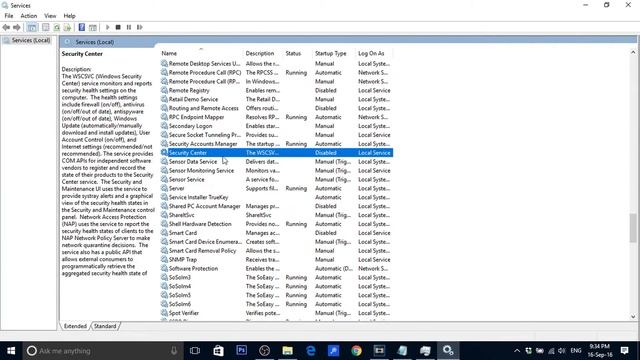
Task: Open Microsoft Edge from the taskbar
Action: (x=311, y=351)
